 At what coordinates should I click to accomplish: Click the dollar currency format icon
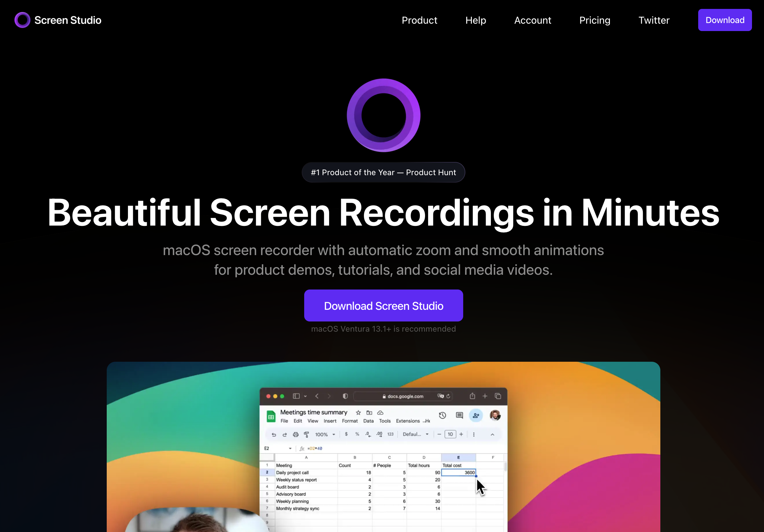click(x=346, y=434)
